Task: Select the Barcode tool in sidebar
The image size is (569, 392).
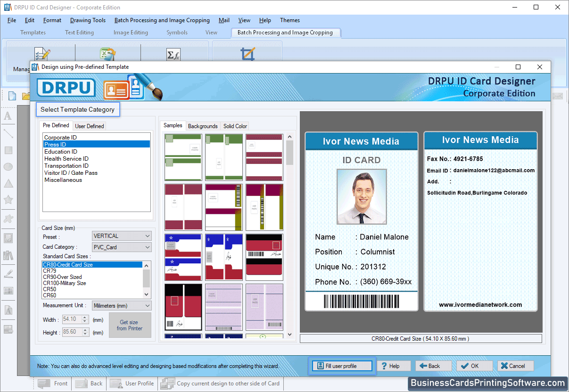Action: coord(8,291)
